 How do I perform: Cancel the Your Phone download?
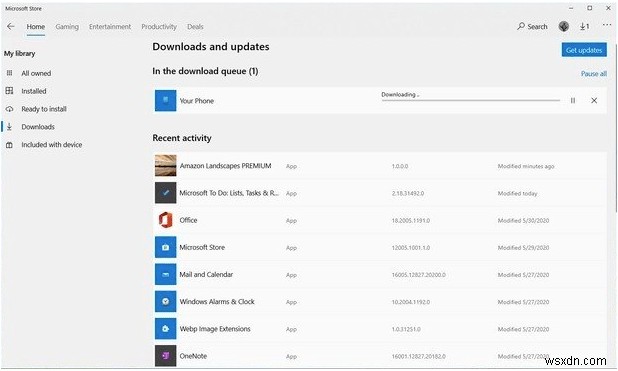pyautogui.click(x=594, y=101)
